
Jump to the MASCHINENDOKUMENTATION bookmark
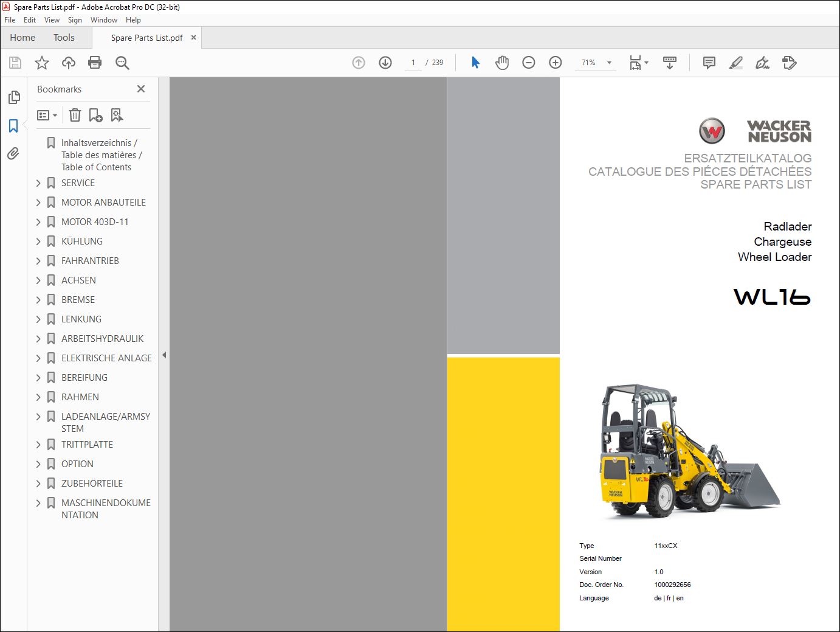(x=106, y=509)
